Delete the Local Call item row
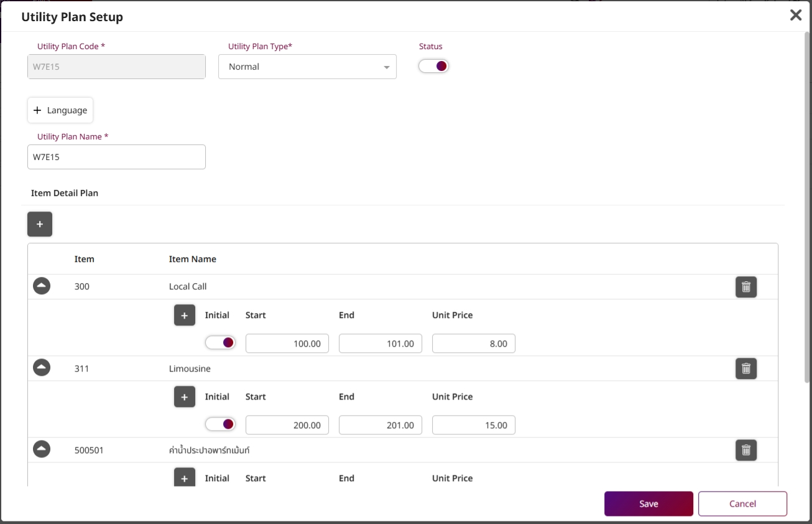Screen dimensions: 812x524 (x=746, y=287)
